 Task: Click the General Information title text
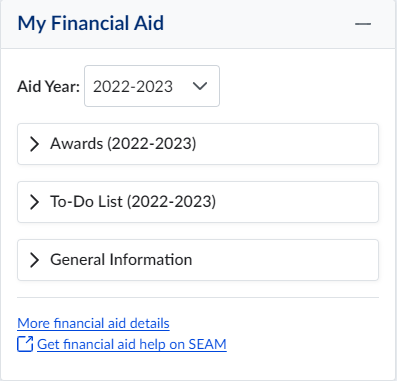tap(121, 259)
